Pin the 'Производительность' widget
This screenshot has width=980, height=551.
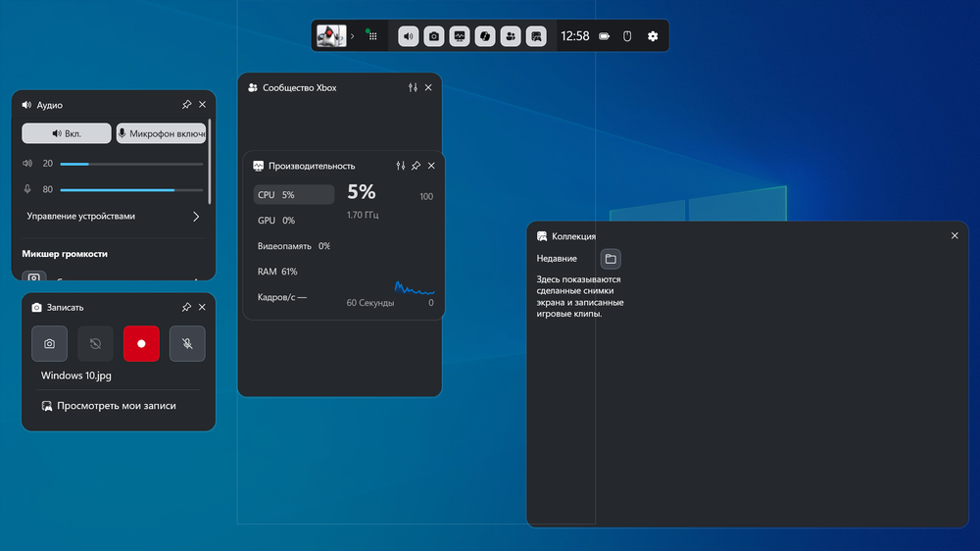pyautogui.click(x=416, y=166)
